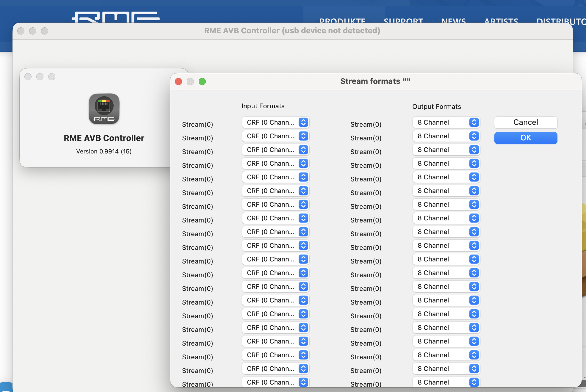Open the fourth Output Formats 8 Channel dropdown

[x=446, y=163]
